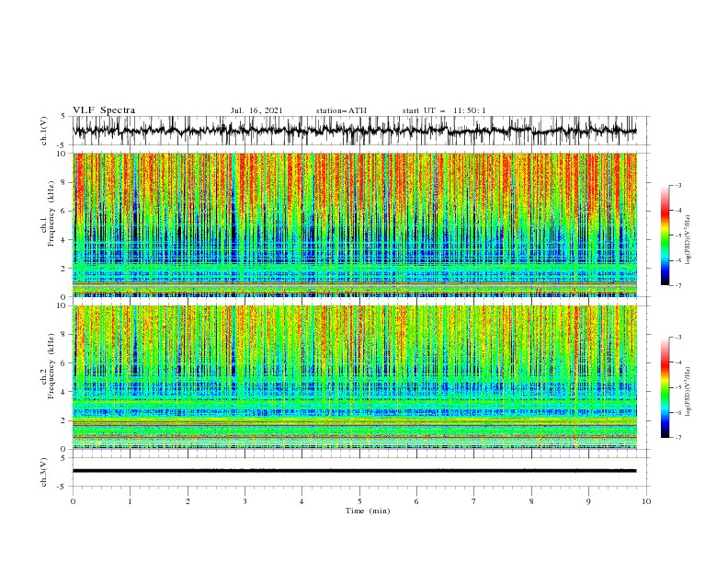The height and width of the screenshot is (563, 728).
Task: Click time axis tick label "8"
Action: (x=531, y=501)
